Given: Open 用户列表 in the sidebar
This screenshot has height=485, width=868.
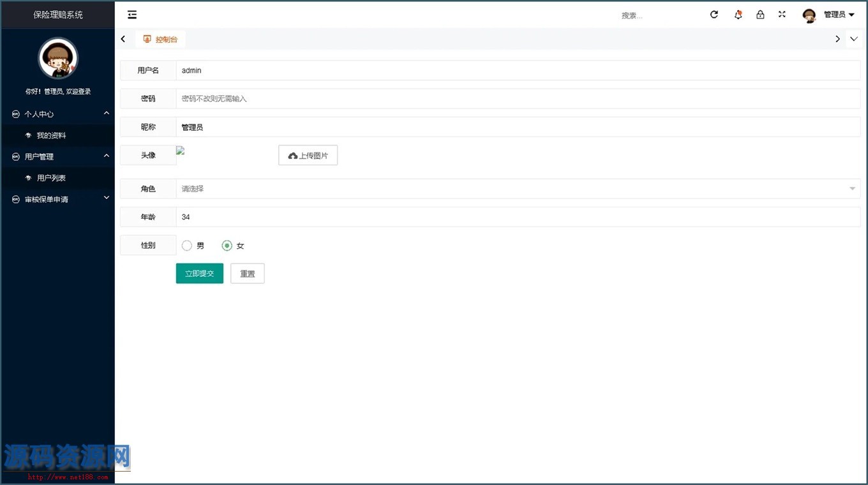Looking at the screenshot, I should 51,178.
